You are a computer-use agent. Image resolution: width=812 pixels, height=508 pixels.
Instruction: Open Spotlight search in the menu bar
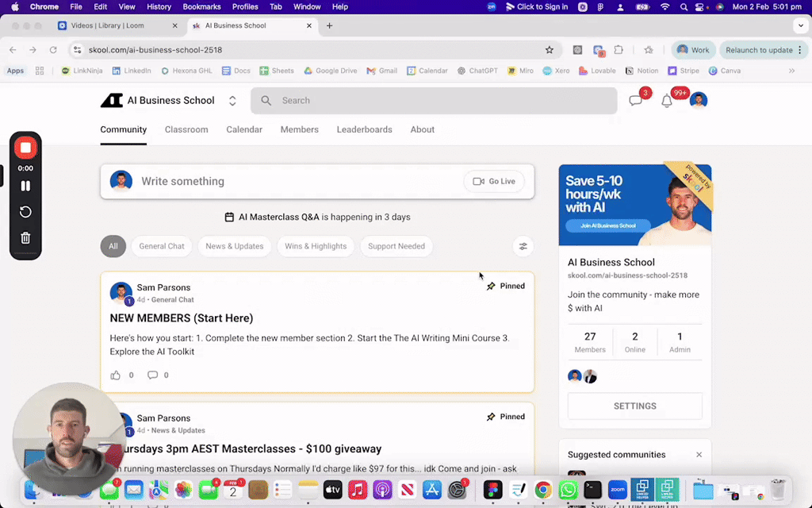click(684, 6)
